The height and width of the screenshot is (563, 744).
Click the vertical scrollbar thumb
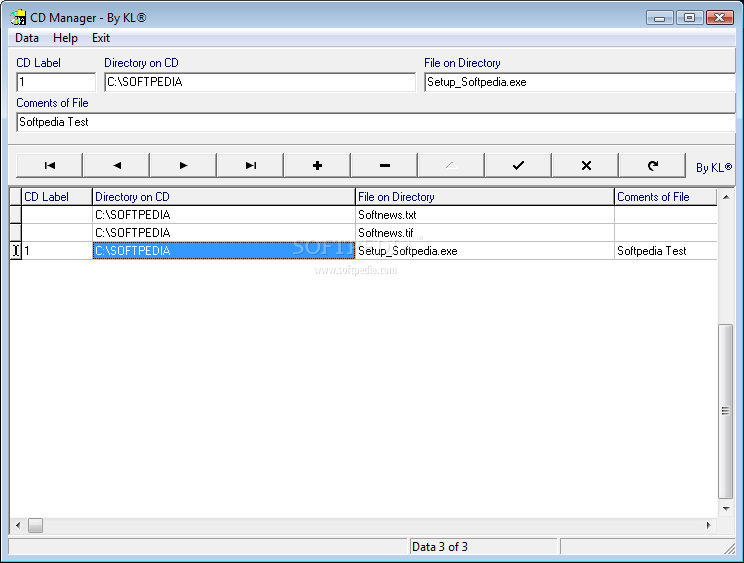(725, 411)
